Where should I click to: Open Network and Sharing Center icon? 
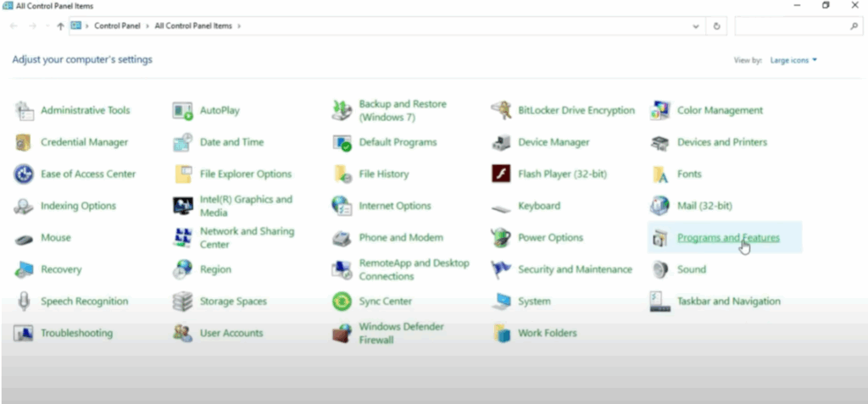tap(183, 238)
